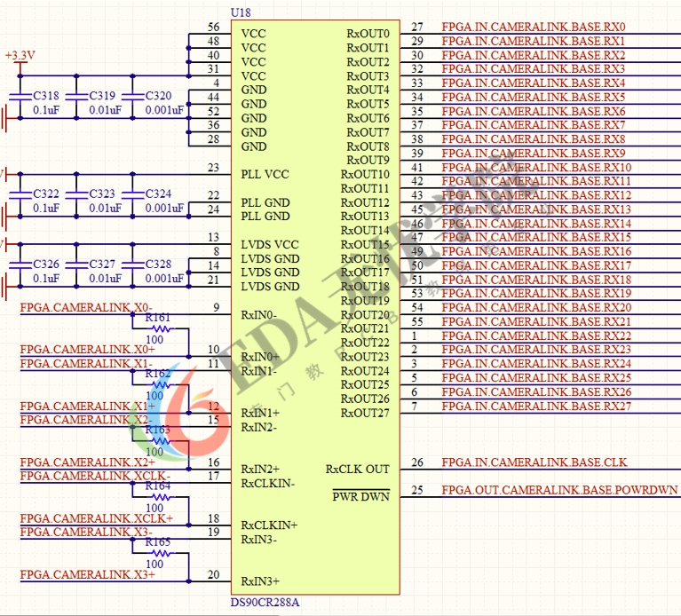Click the RxOUT9 pin name
This screenshot has height=616, width=681.
(x=368, y=160)
